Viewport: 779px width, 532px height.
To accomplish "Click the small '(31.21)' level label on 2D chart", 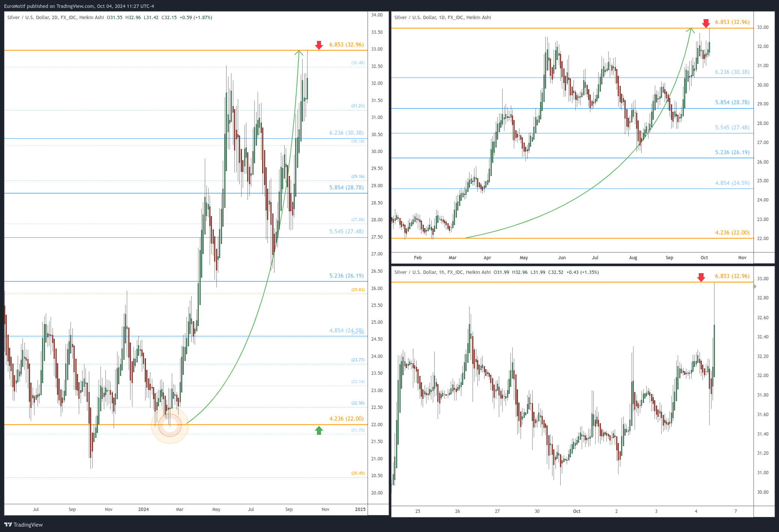I will click(x=358, y=106).
